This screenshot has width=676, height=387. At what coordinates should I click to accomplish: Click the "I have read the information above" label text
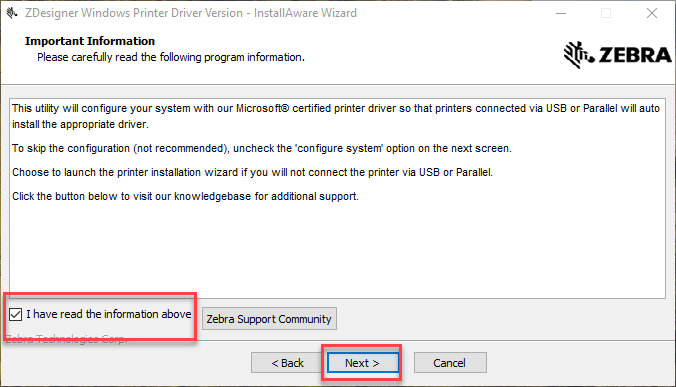[x=109, y=314]
